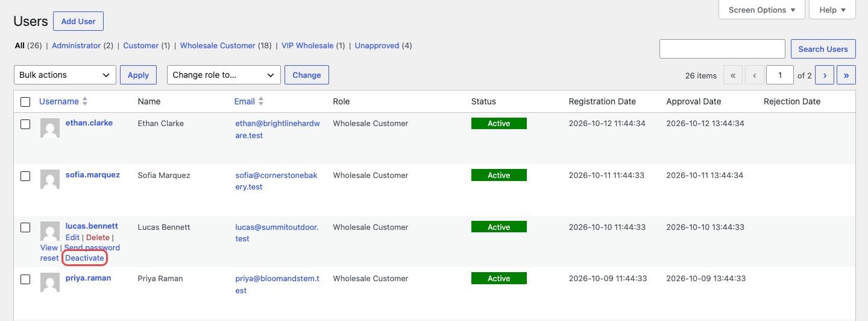Viewport: 868px width, 321px height.
Task: Tick the select-all checkbox in header
Action: 25,102
